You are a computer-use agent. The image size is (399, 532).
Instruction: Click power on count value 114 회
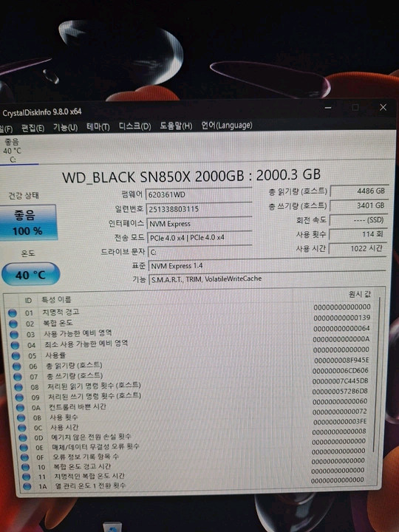358,234
